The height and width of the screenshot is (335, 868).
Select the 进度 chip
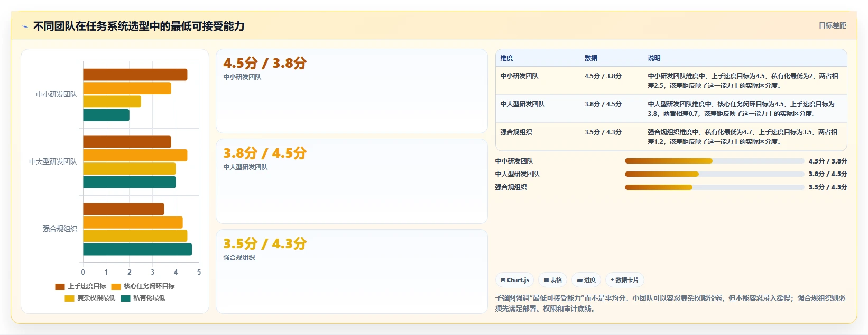(586, 280)
